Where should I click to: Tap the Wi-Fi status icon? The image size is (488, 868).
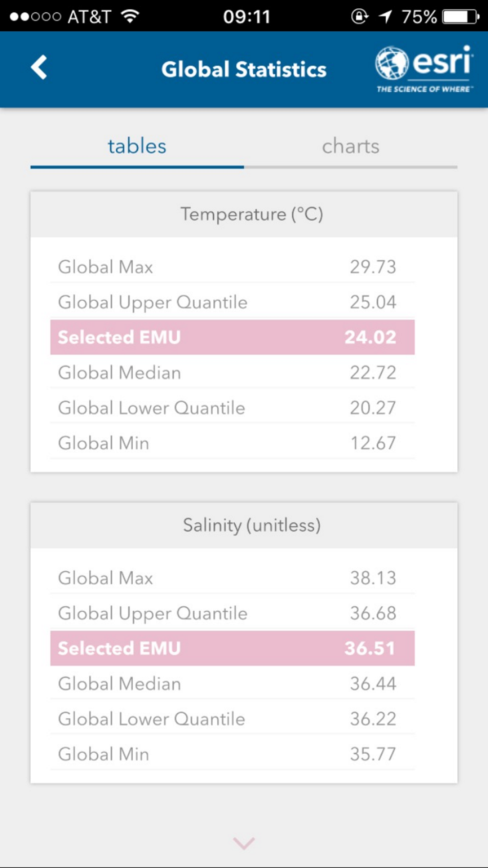pyautogui.click(x=130, y=17)
